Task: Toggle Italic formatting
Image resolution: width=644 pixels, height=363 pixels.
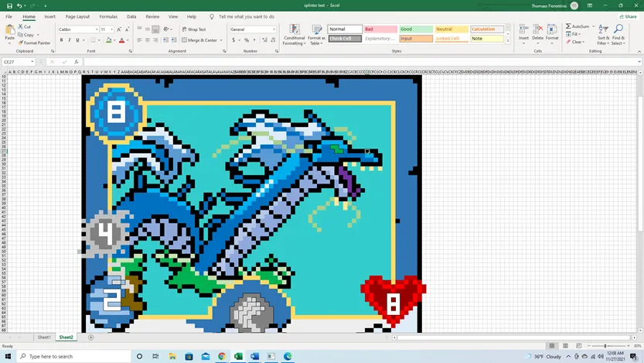Action: tap(70, 40)
